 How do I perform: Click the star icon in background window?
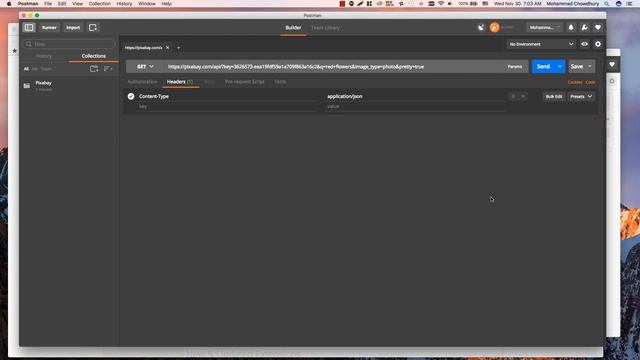point(14,51)
